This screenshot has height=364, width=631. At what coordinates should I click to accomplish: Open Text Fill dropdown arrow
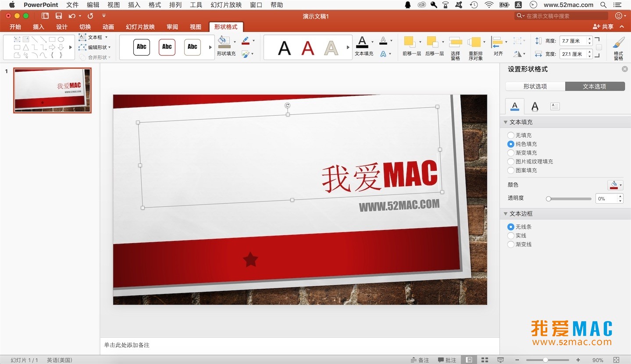372,42
